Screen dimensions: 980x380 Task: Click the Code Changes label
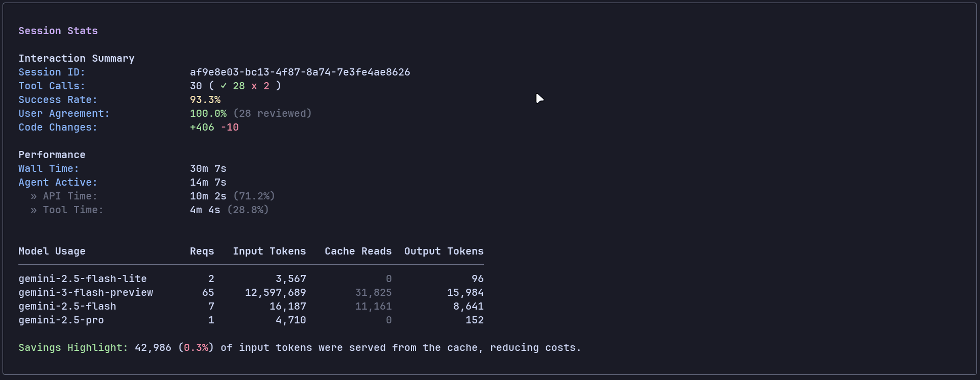[x=58, y=127]
